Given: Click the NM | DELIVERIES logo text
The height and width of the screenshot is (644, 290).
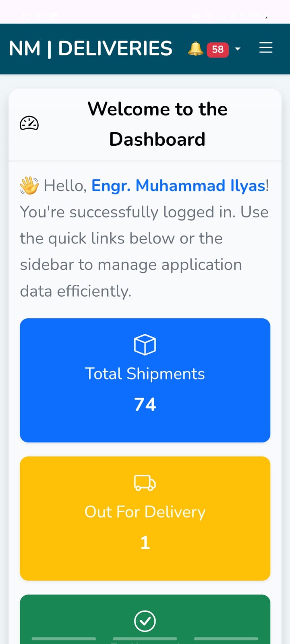Looking at the screenshot, I should 91,48.
